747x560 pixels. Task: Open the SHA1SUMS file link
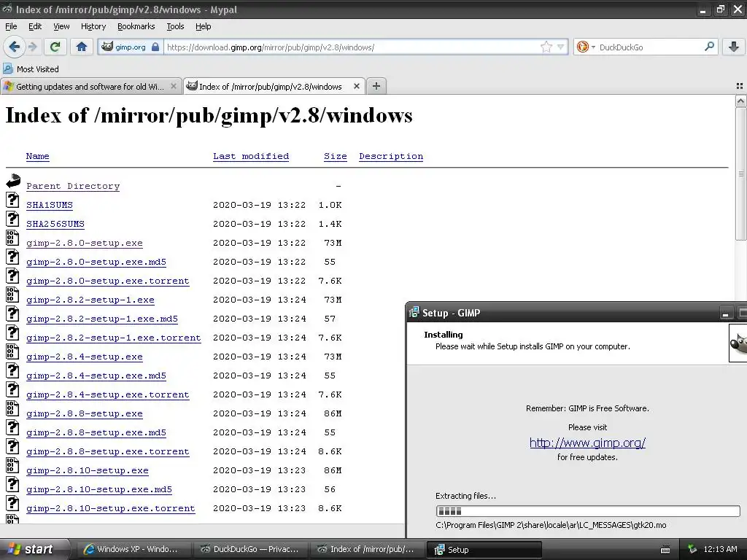click(50, 205)
